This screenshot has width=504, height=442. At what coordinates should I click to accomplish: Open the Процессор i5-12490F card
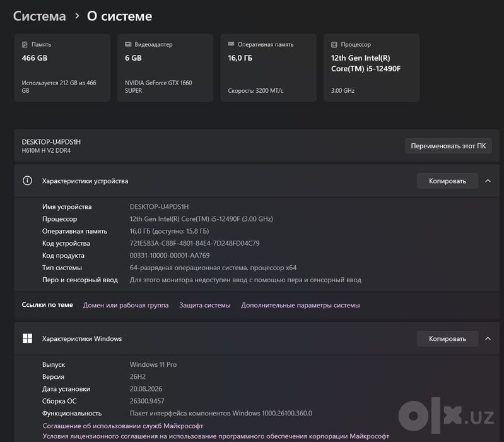pos(372,68)
